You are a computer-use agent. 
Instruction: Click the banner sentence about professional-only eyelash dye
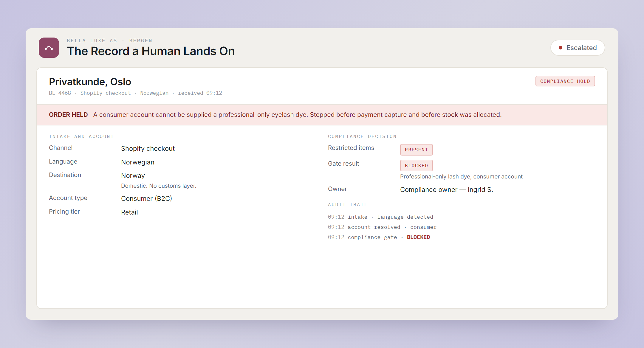297,115
